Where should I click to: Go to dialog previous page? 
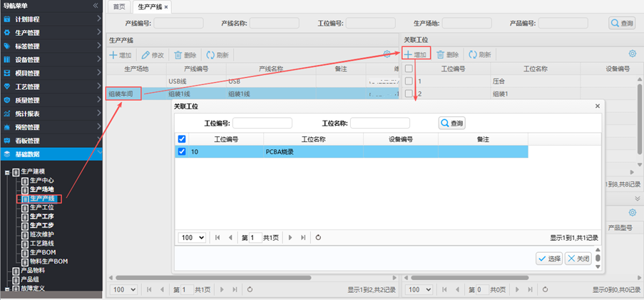click(x=230, y=237)
